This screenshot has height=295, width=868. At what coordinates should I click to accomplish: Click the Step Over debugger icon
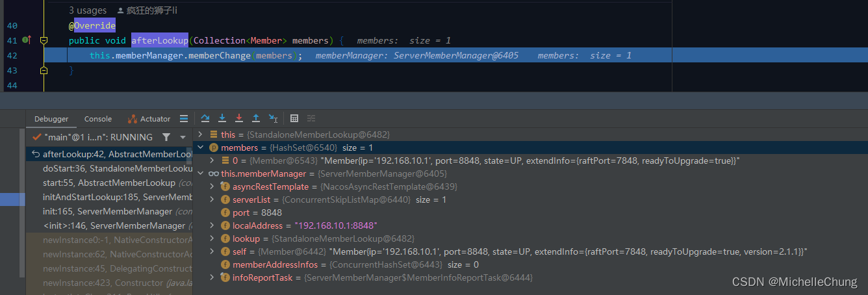point(205,118)
